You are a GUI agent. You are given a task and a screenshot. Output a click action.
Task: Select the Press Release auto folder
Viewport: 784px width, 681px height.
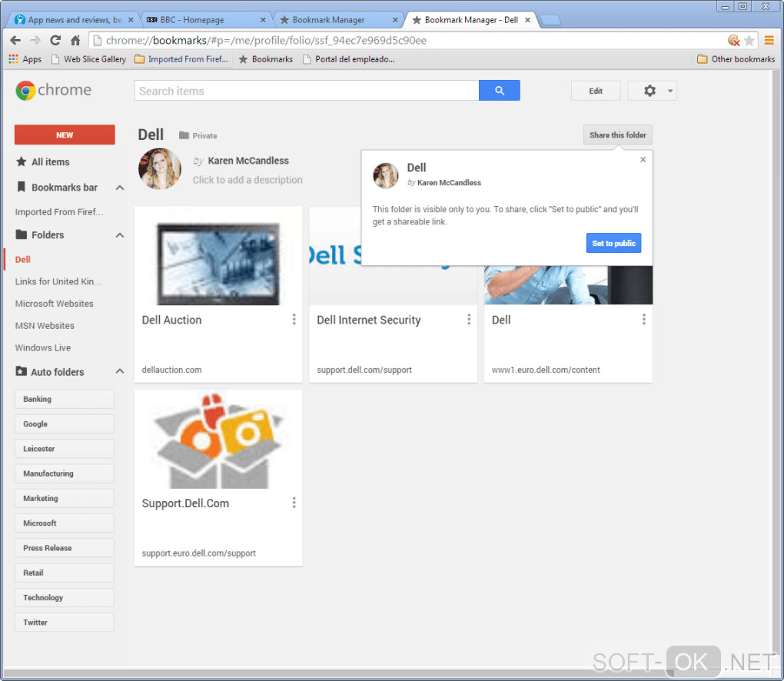click(65, 548)
